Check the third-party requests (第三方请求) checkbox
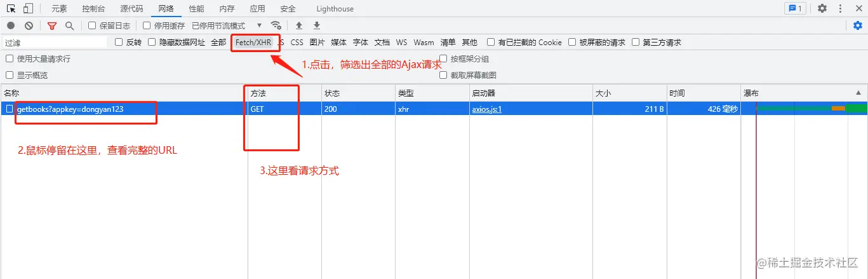The width and height of the screenshot is (868, 279). (x=636, y=42)
